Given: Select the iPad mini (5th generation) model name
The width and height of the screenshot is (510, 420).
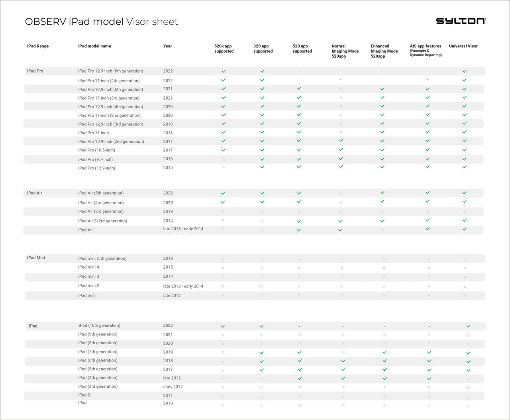Looking at the screenshot, I should [x=102, y=259].
